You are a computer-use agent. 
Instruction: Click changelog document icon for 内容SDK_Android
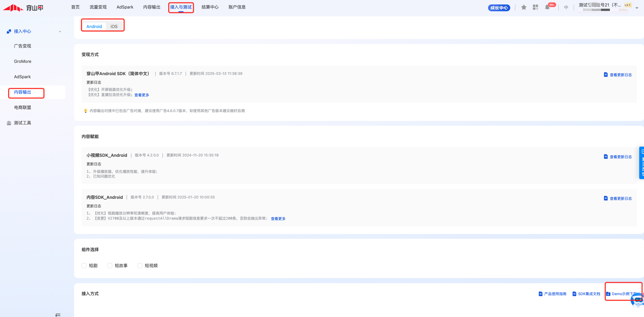(x=606, y=198)
